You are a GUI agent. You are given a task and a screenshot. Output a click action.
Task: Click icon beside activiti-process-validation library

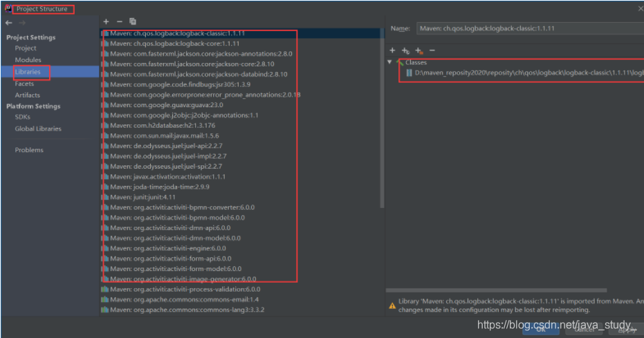[105, 289]
